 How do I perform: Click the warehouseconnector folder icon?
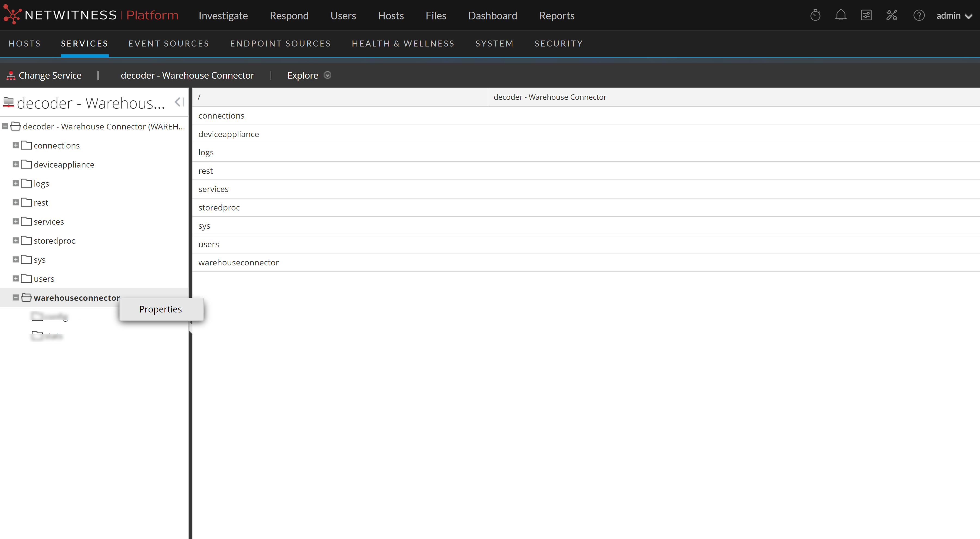[x=26, y=298]
